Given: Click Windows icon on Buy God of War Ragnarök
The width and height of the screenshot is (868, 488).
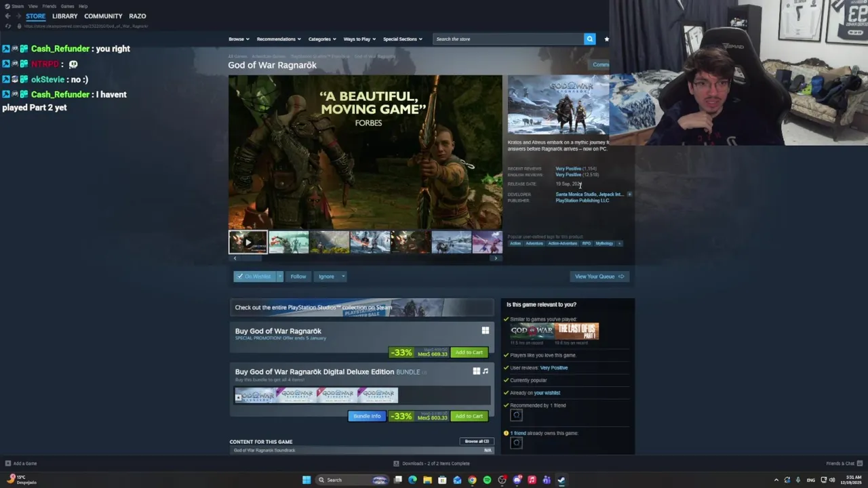Looking at the screenshot, I should [485, 331].
